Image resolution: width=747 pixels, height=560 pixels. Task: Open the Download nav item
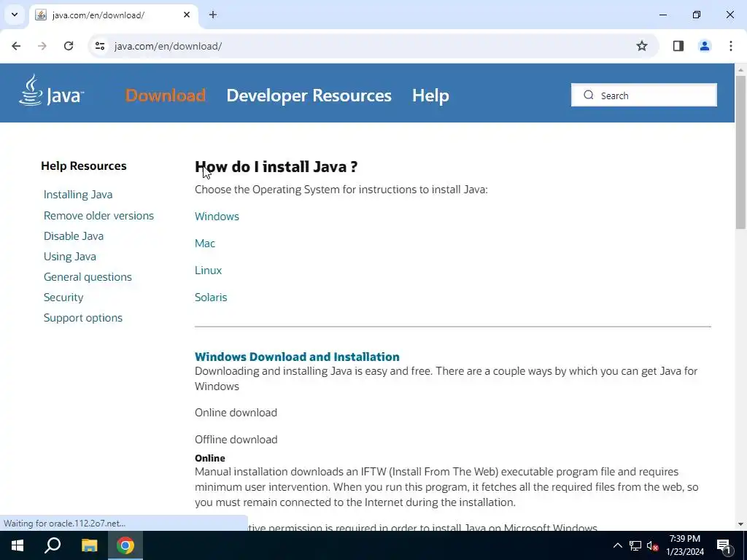coord(166,96)
